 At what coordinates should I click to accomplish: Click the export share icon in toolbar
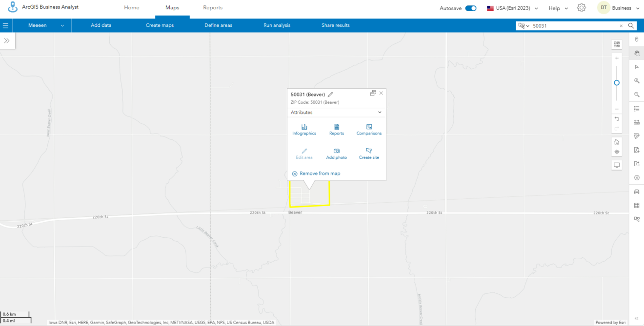637,164
